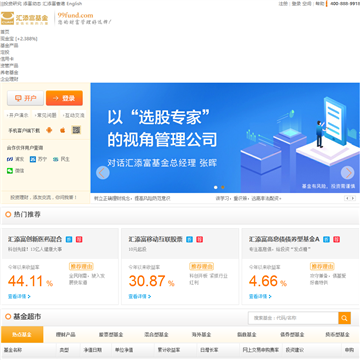Click 注册 register link at top

[x=283, y=4]
